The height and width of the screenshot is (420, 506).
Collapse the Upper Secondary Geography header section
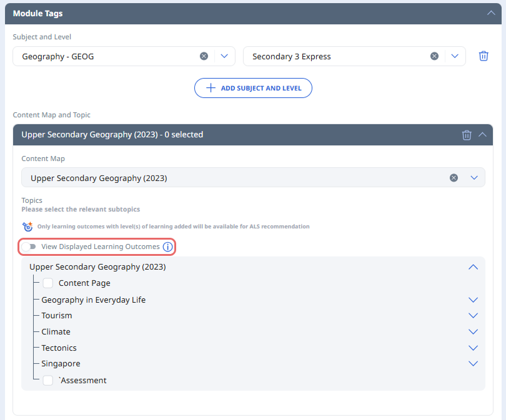[x=482, y=135]
